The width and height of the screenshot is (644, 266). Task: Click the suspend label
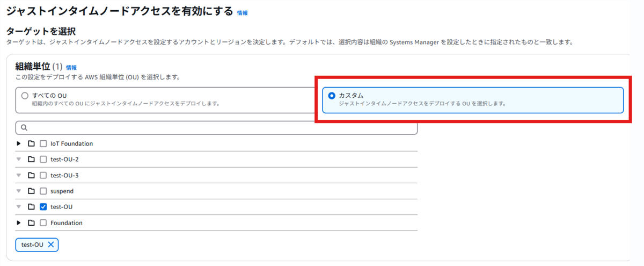click(62, 191)
